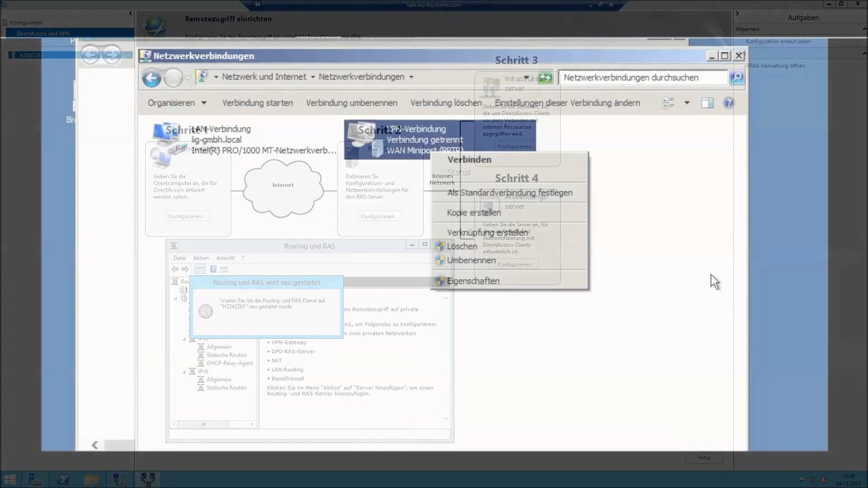
Task: Open the ? help menu in Routing und RAS
Action: 243,258
